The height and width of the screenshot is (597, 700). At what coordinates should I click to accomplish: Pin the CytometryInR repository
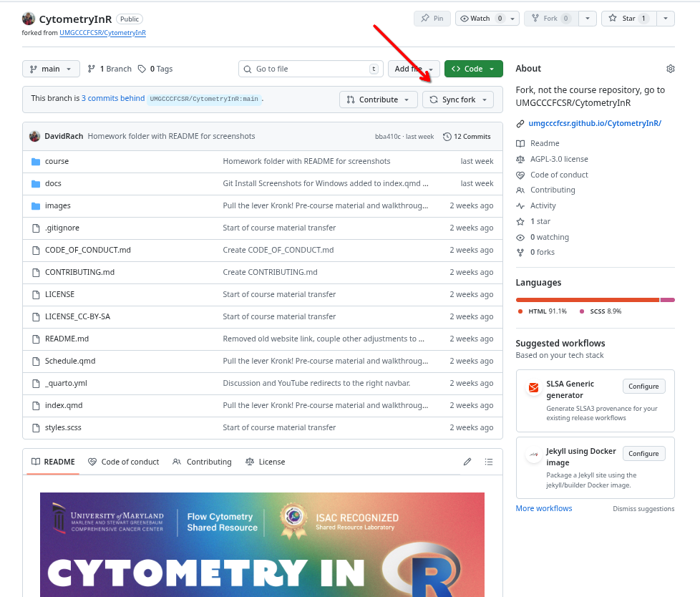coord(432,19)
